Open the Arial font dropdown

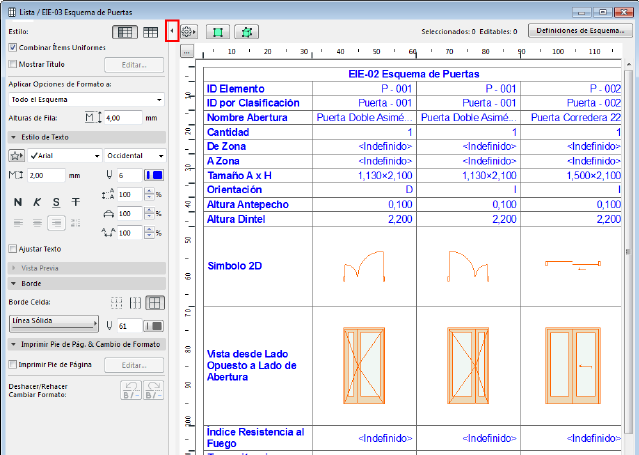pos(65,156)
